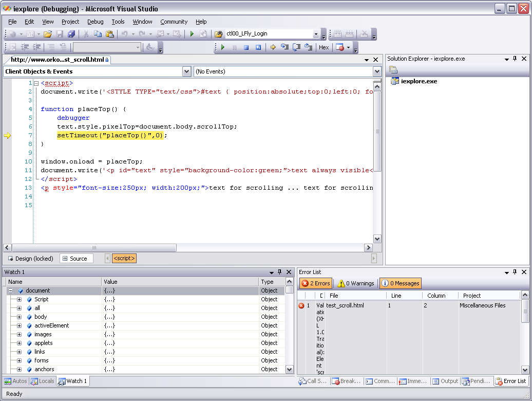Expand the body node in Watch 1
This screenshot has width=532, height=401.
click(19, 317)
